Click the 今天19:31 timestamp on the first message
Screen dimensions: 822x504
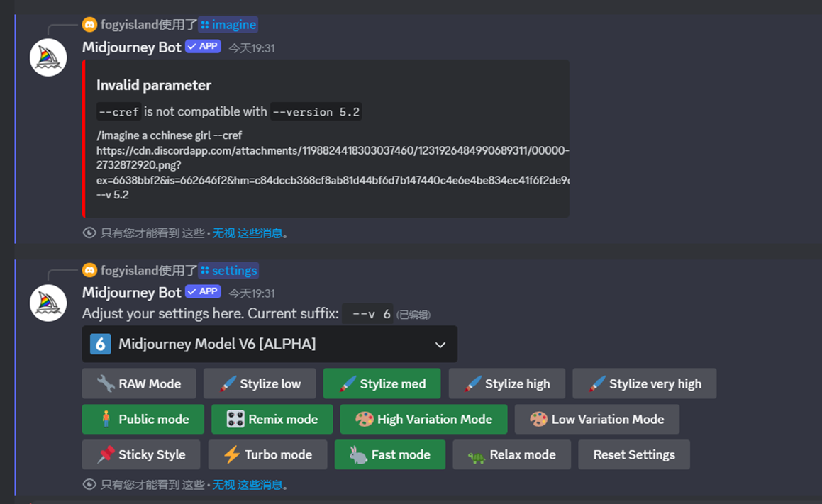coord(252,48)
